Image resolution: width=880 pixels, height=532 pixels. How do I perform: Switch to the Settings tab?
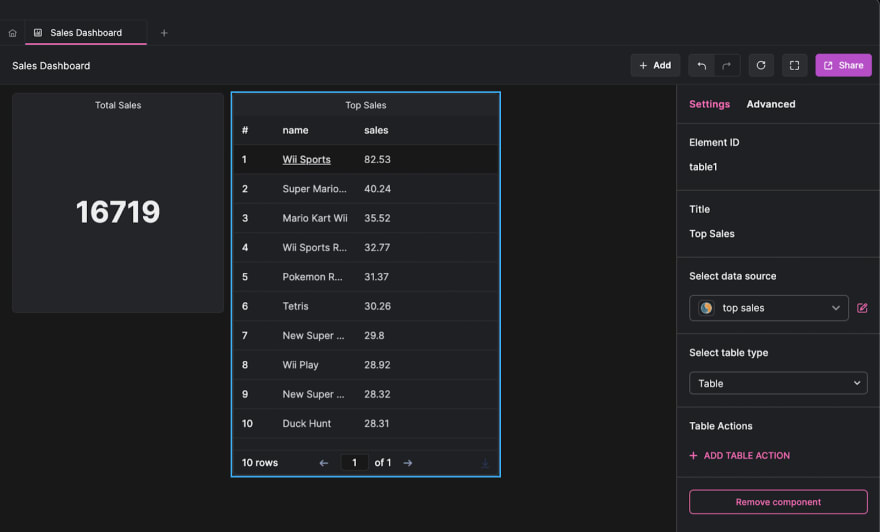click(x=709, y=104)
